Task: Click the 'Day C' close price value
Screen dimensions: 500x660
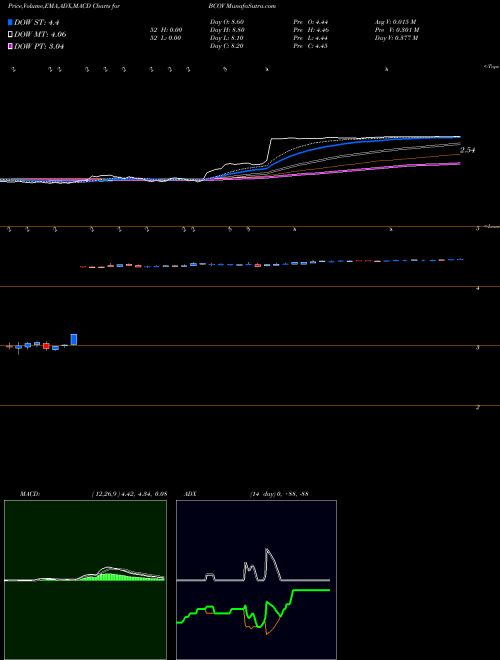Action: 227,46
